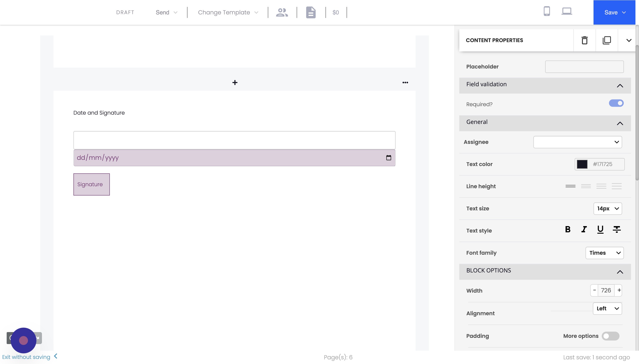Click the Placeholder input field
The image size is (639, 364).
coord(584,67)
